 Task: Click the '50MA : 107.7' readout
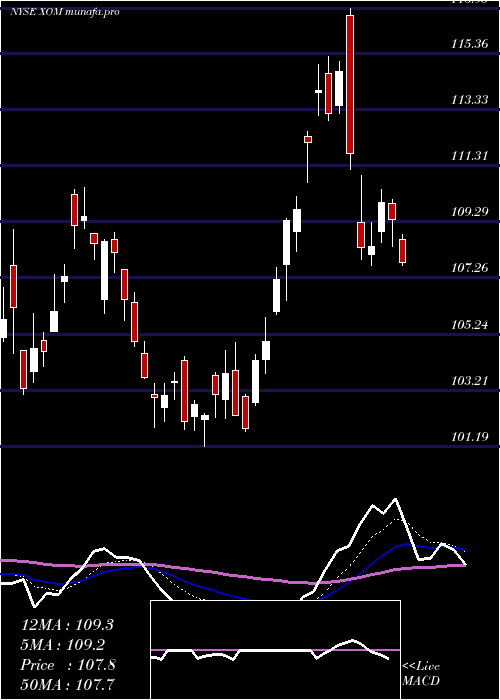click(67, 685)
